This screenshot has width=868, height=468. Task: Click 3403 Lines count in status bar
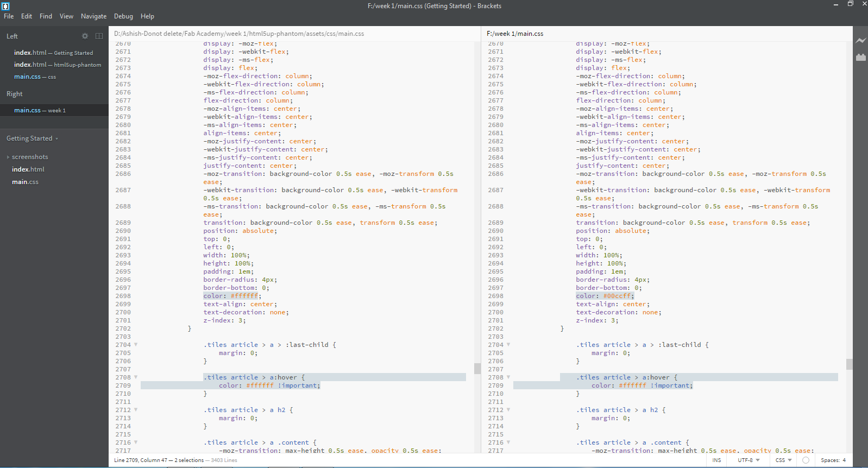click(224, 460)
